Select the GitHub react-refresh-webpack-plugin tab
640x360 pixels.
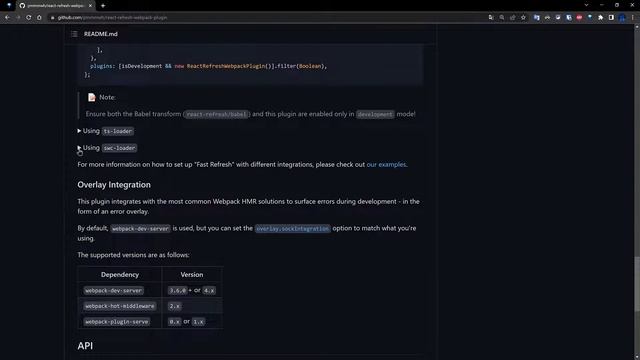[x=55, y=6]
